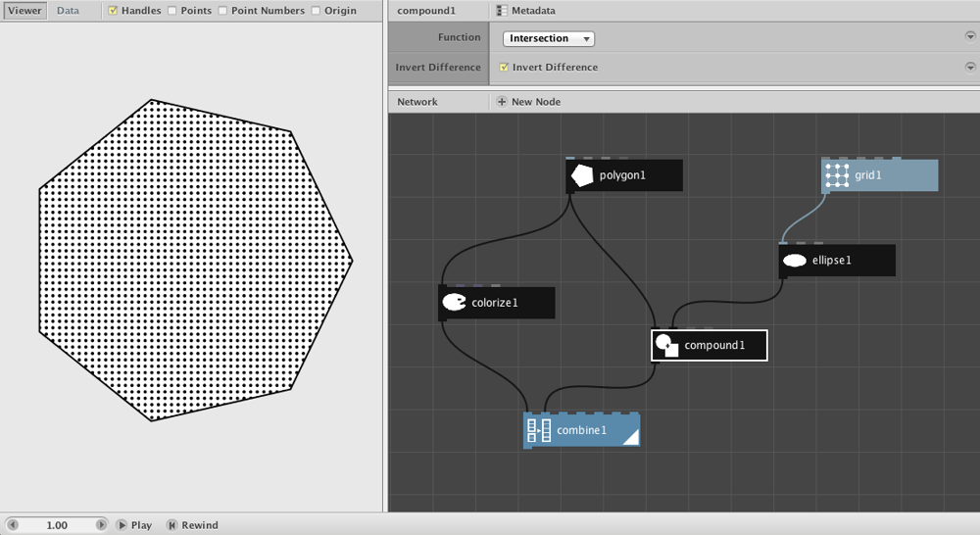980x535 pixels.
Task: Click the compound1 title in parameters panel
Action: (x=426, y=11)
